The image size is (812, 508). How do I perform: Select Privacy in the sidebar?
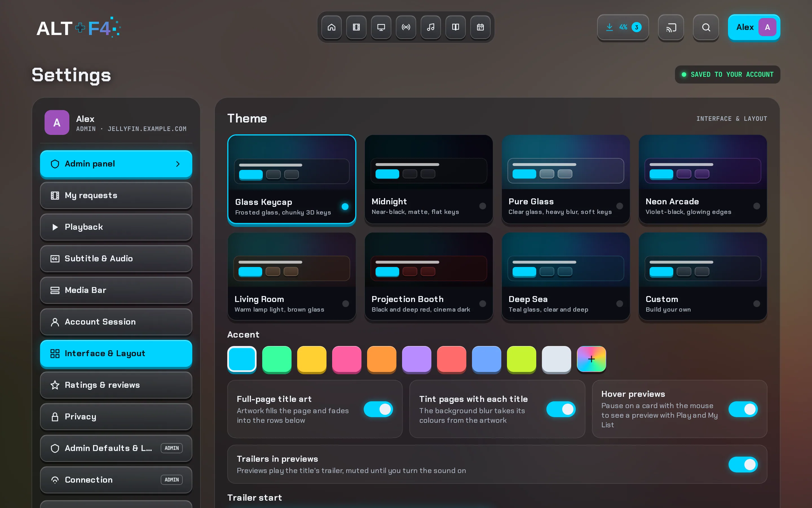(116, 416)
